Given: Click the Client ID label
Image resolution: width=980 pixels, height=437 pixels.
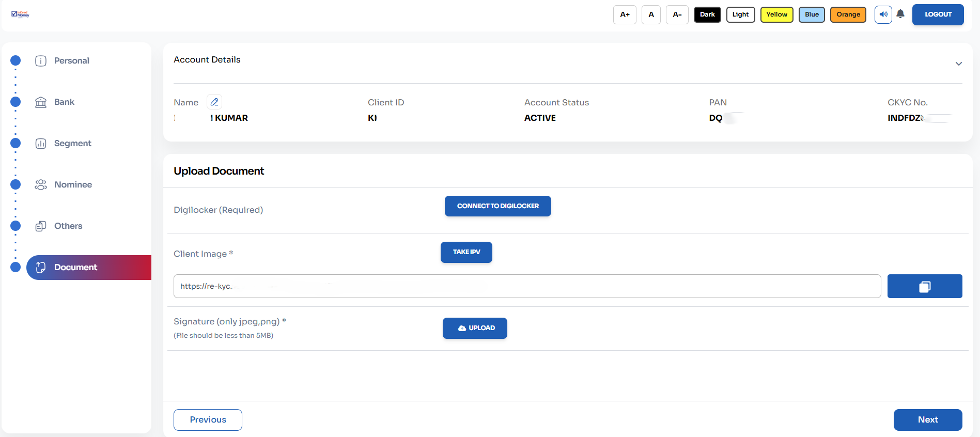Looking at the screenshot, I should (x=386, y=102).
